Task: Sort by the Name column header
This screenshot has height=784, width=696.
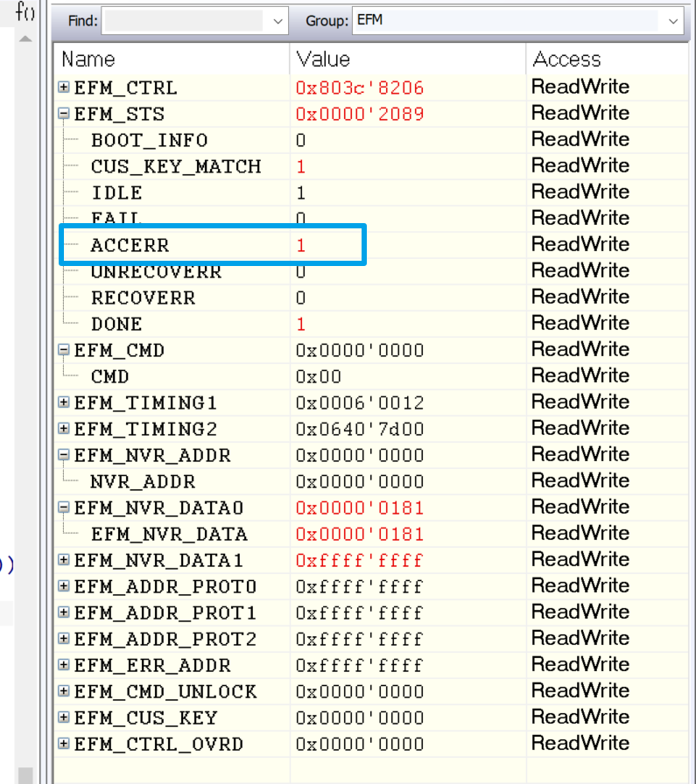Action: pyautogui.click(x=172, y=59)
